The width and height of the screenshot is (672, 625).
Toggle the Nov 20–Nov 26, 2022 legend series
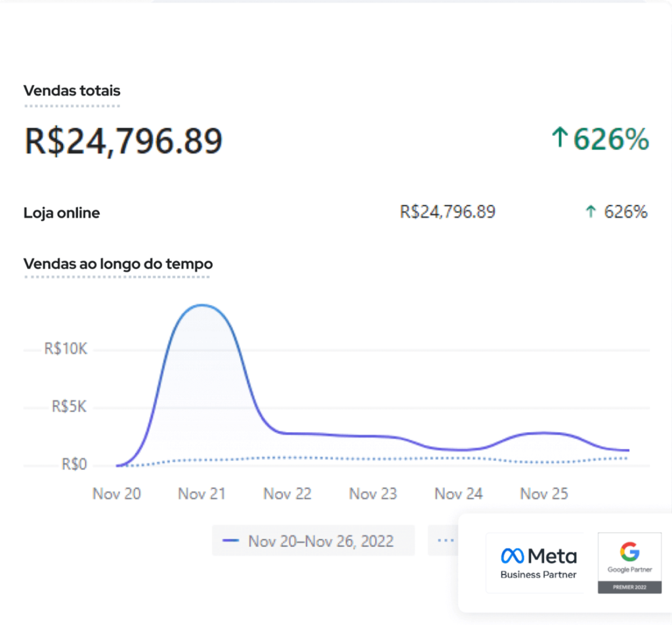313,540
